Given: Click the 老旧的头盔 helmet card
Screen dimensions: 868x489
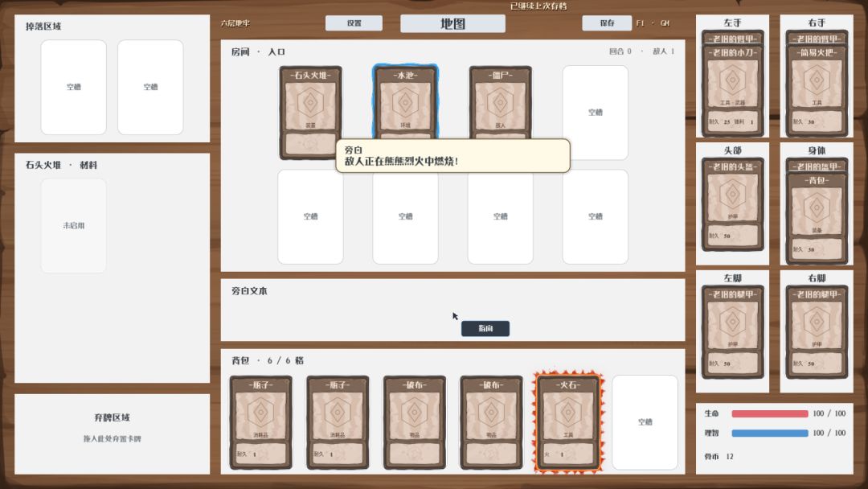Looking at the screenshot, I should (x=732, y=204).
